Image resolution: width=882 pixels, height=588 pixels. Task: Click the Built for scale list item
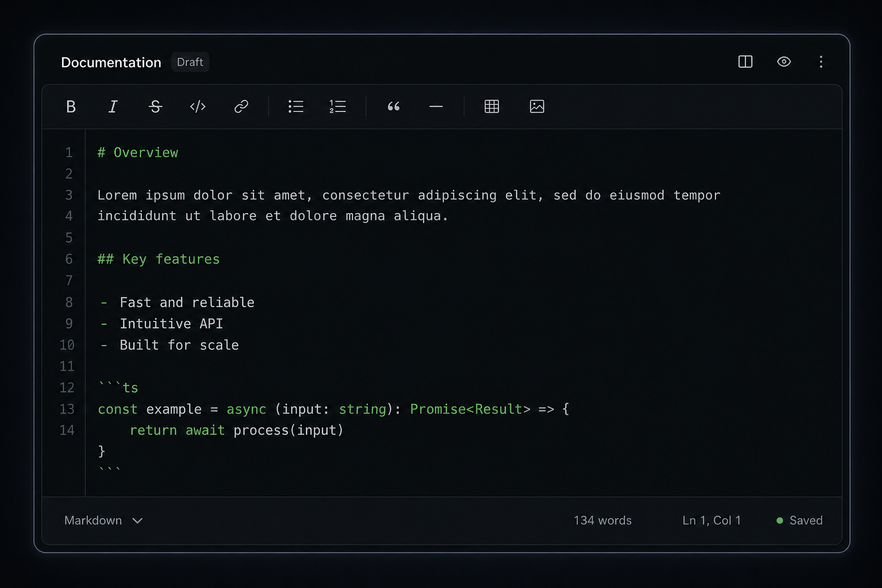click(x=169, y=345)
